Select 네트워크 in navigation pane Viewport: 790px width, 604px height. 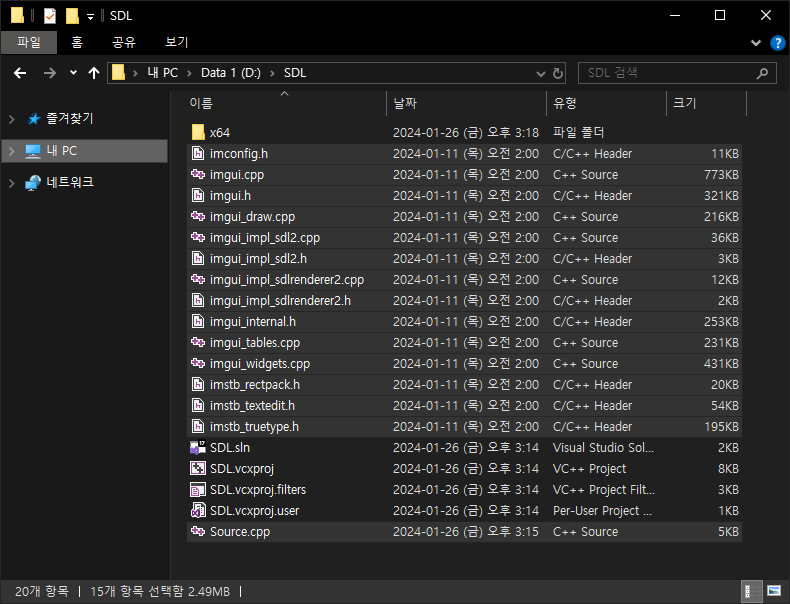click(x=70, y=182)
